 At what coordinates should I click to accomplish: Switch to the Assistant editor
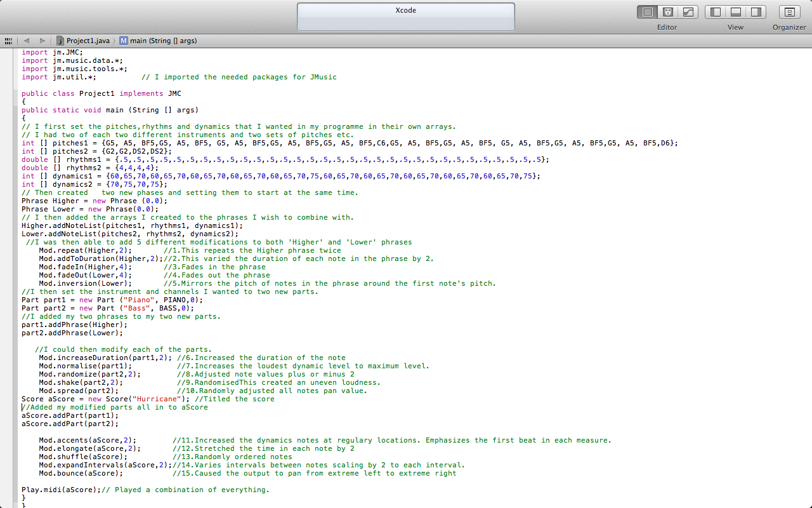click(667, 12)
